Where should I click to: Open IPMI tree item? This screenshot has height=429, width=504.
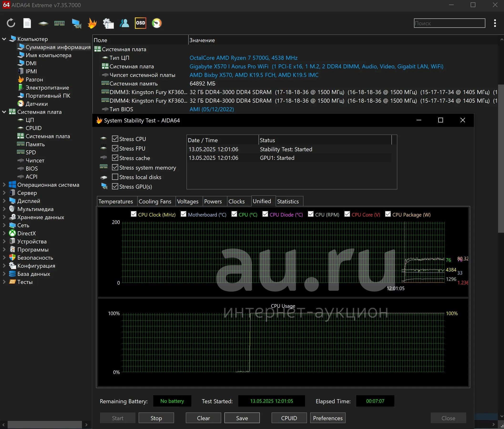[27, 71]
